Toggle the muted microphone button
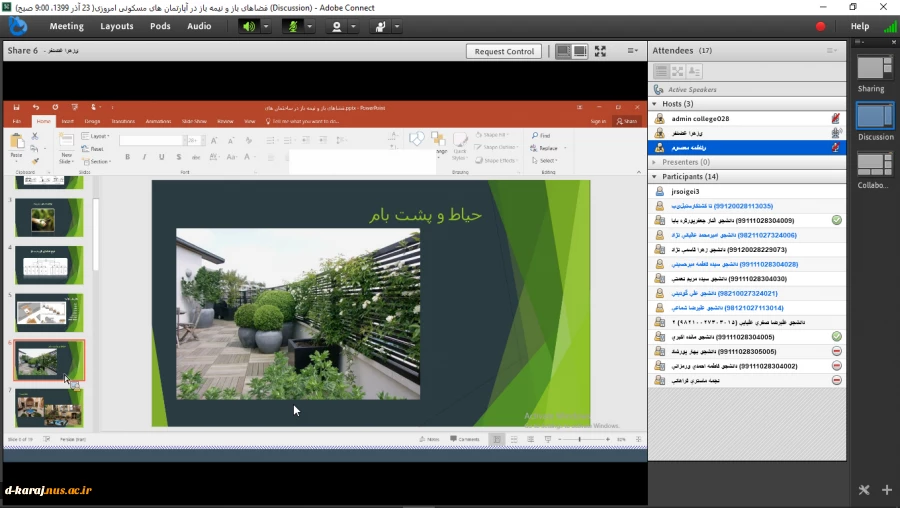 [293, 26]
